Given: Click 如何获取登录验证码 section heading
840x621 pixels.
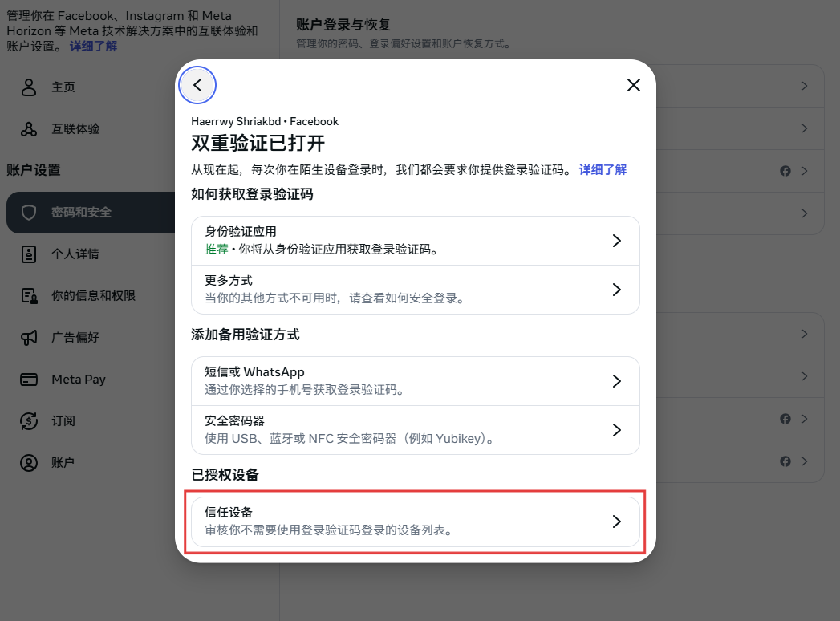Looking at the screenshot, I should coord(253,194).
